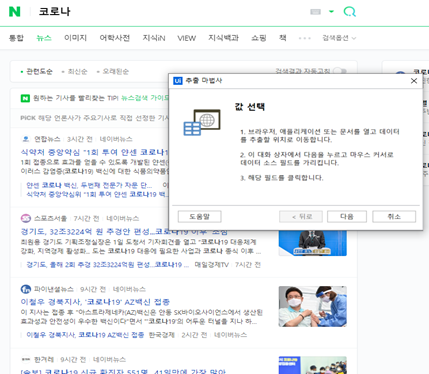
Task: Expand the dropdown arrow next to keyboard icon
Action: tap(331, 11)
